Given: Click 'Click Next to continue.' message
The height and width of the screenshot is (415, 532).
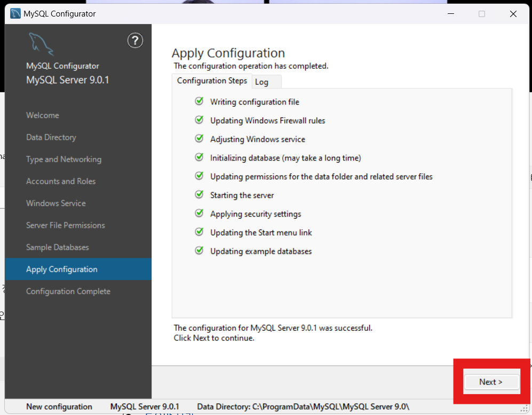Looking at the screenshot, I should coord(214,338).
